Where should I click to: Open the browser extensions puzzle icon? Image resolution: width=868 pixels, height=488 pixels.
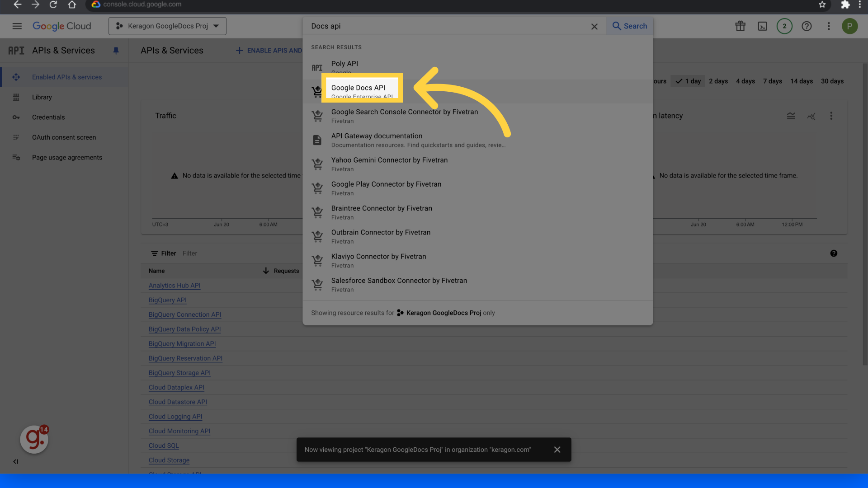[x=845, y=5]
